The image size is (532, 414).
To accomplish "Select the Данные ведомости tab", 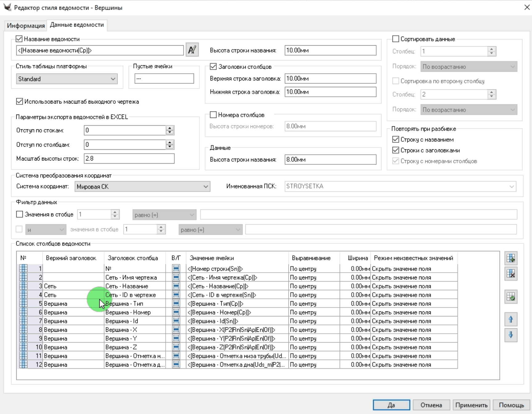I will 77,25.
